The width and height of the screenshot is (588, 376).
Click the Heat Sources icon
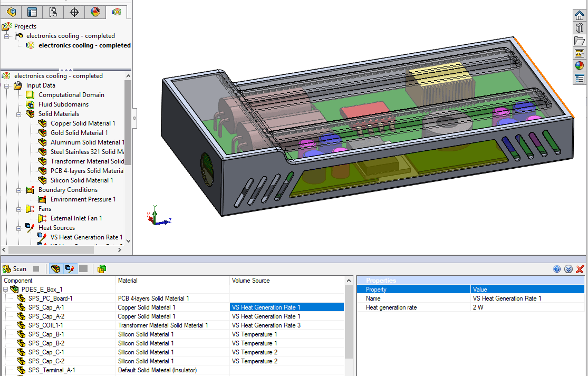[x=30, y=227]
